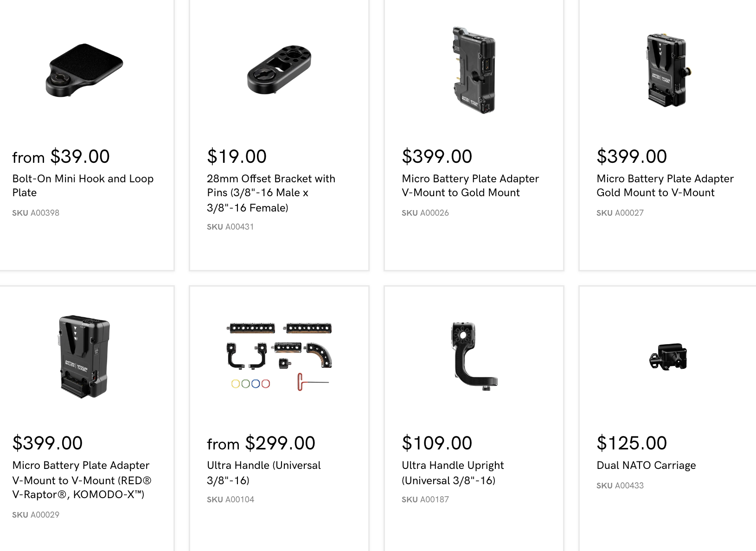
Task: Open the Bolt-On Mini Hook and Loop Plate title
Action: 83,186
